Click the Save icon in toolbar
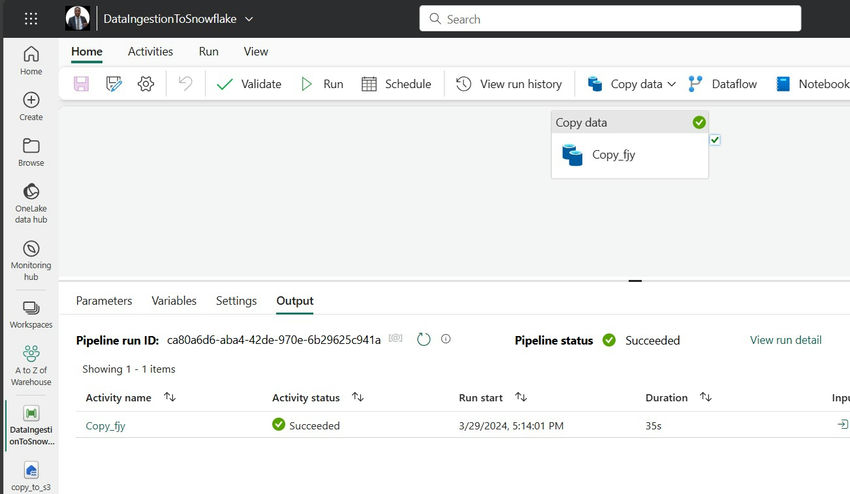The height and width of the screenshot is (494, 850). [81, 84]
